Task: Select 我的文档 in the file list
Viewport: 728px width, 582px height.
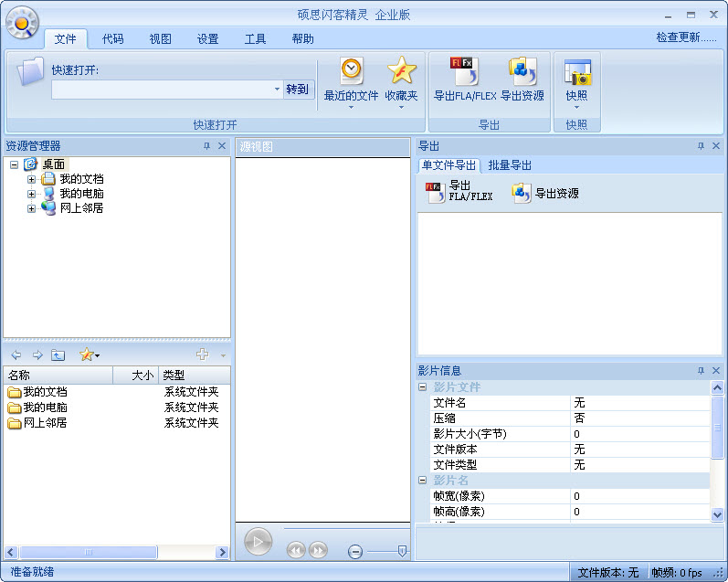Action: 37,392
